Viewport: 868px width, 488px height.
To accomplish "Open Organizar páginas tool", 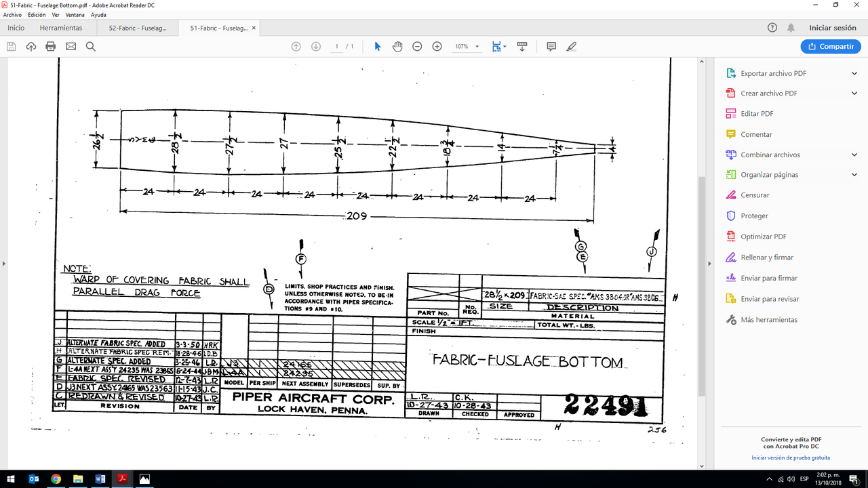I will (x=769, y=174).
